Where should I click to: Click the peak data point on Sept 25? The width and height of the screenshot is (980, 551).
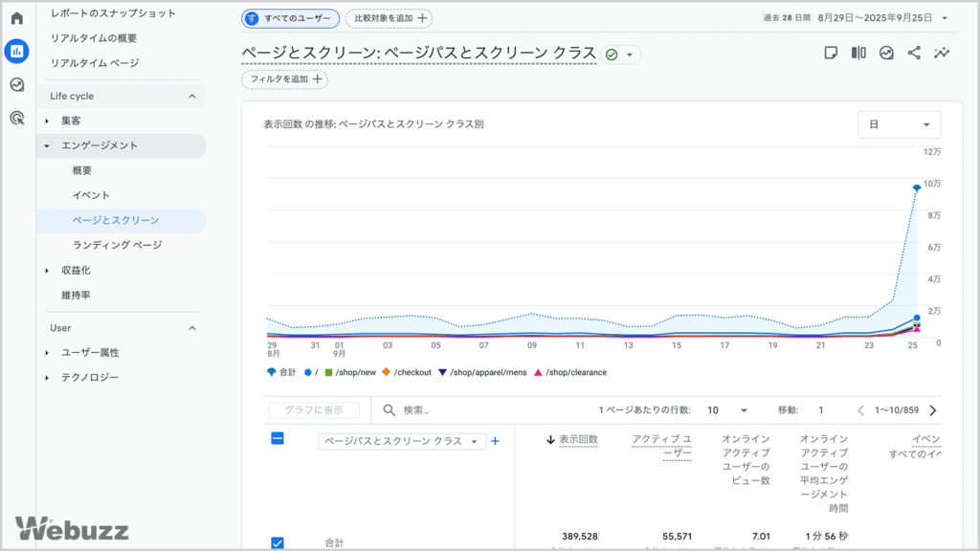coord(916,187)
